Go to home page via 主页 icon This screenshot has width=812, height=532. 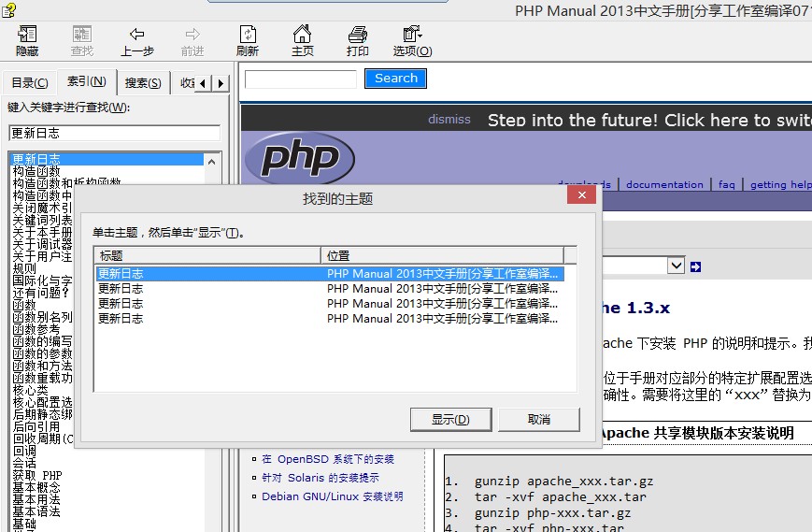303,41
